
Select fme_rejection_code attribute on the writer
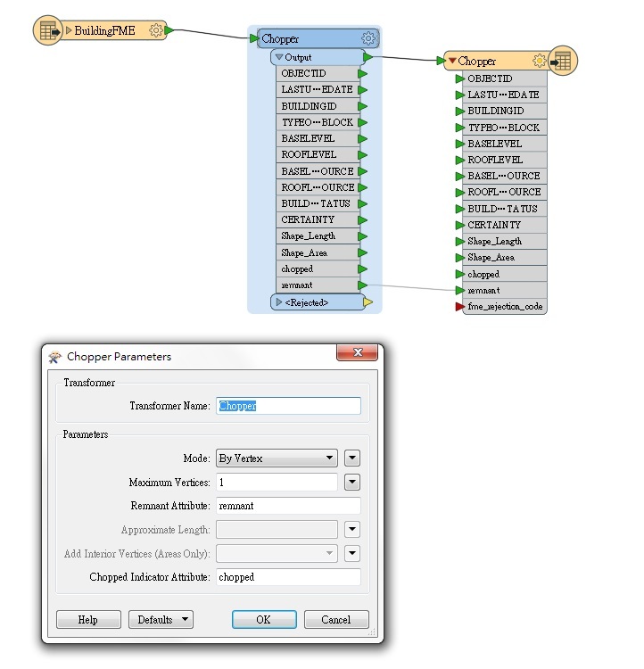point(504,306)
